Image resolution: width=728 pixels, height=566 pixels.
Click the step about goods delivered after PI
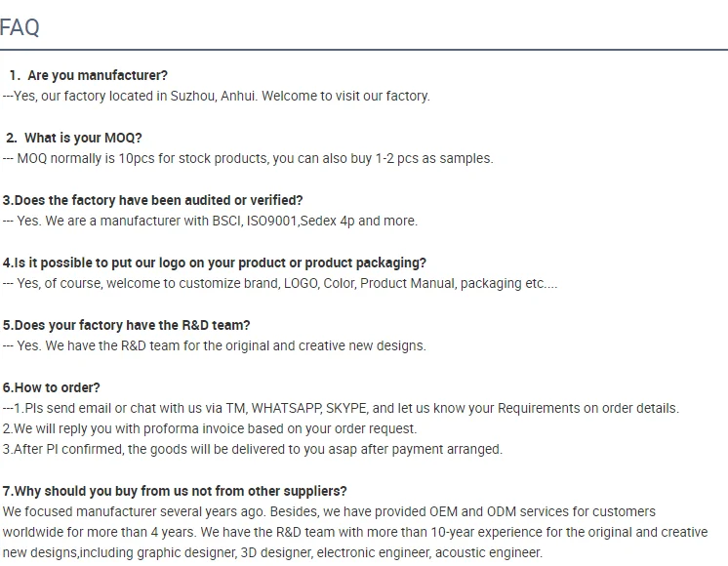(252, 449)
